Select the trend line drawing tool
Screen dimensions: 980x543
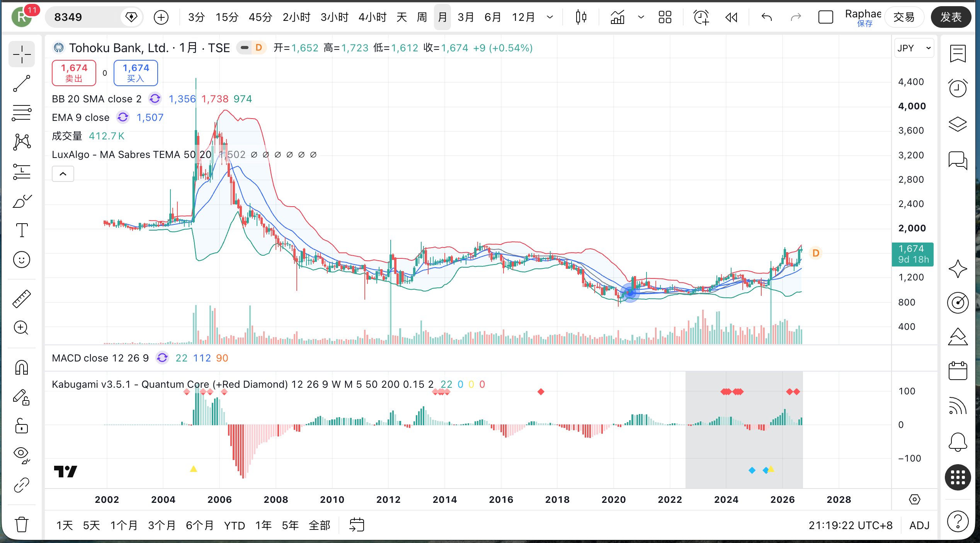pos(22,83)
